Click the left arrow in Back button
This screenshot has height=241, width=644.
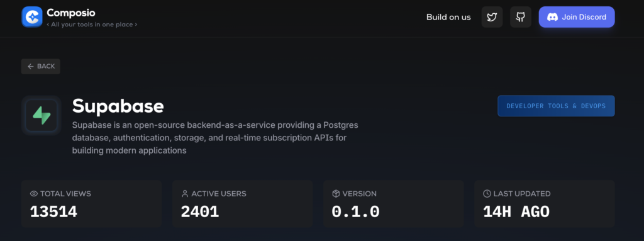[x=31, y=66]
